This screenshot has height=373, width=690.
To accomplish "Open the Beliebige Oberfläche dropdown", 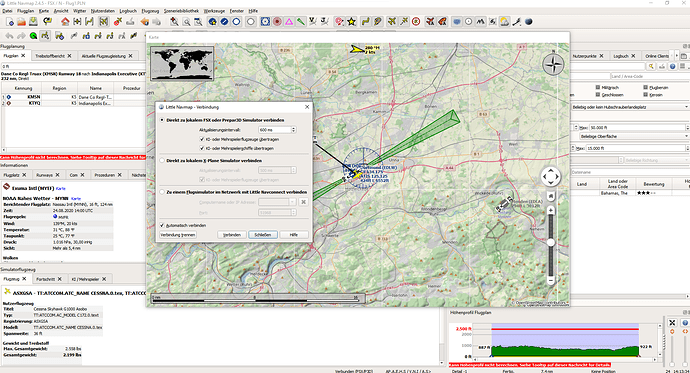I will click(x=629, y=136).
